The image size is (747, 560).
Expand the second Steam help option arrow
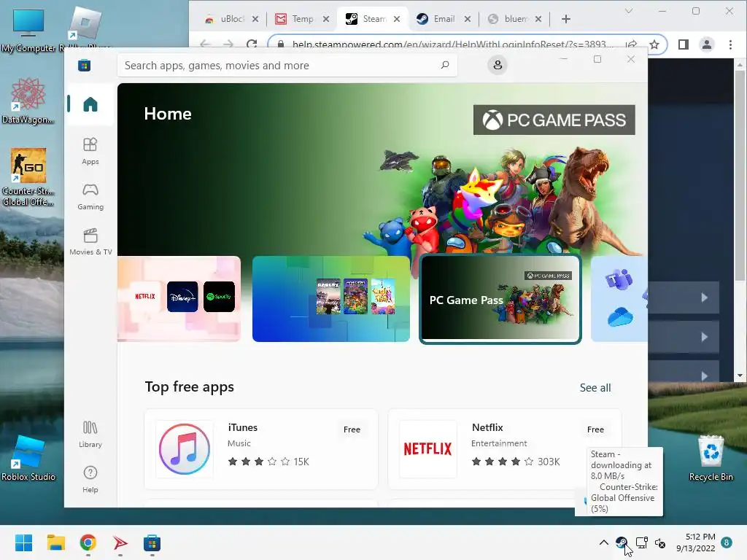coord(704,337)
